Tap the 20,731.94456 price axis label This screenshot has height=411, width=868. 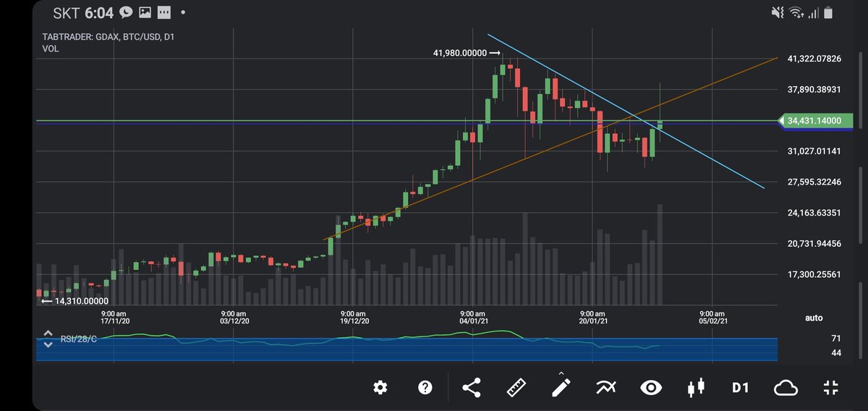(x=814, y=243)
